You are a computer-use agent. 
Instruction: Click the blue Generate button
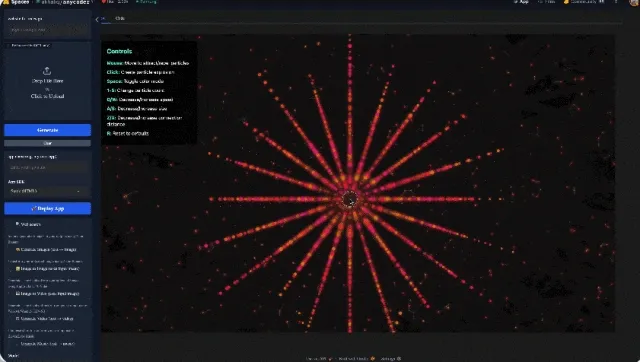click(x=47, y=130)
